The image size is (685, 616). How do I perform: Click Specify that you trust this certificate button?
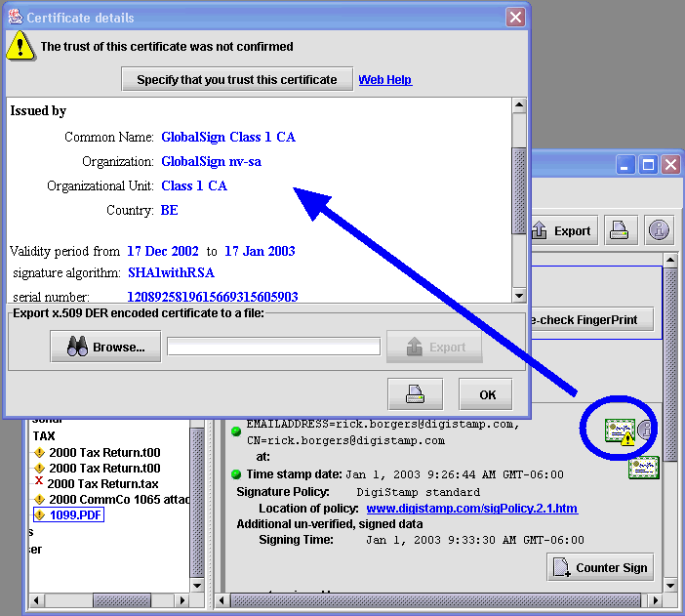click(x=237, y=79)
